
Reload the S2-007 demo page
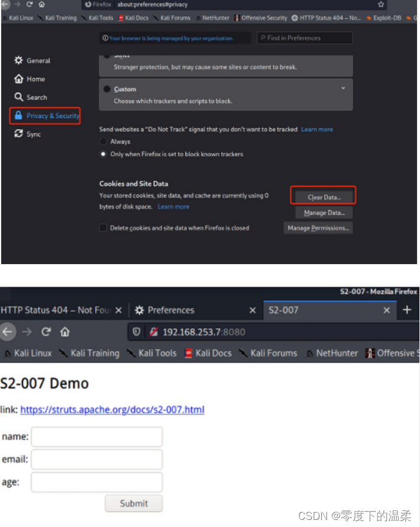coord(46,332)
